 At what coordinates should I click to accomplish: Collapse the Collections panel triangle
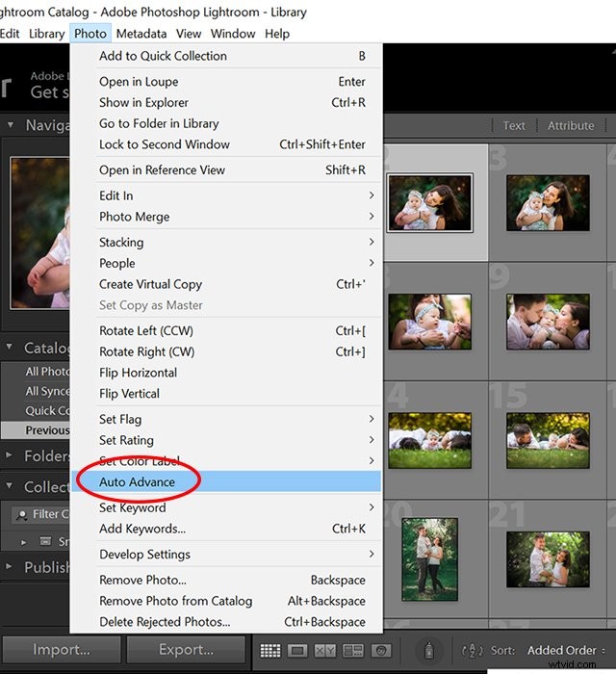tap(9, 485)
